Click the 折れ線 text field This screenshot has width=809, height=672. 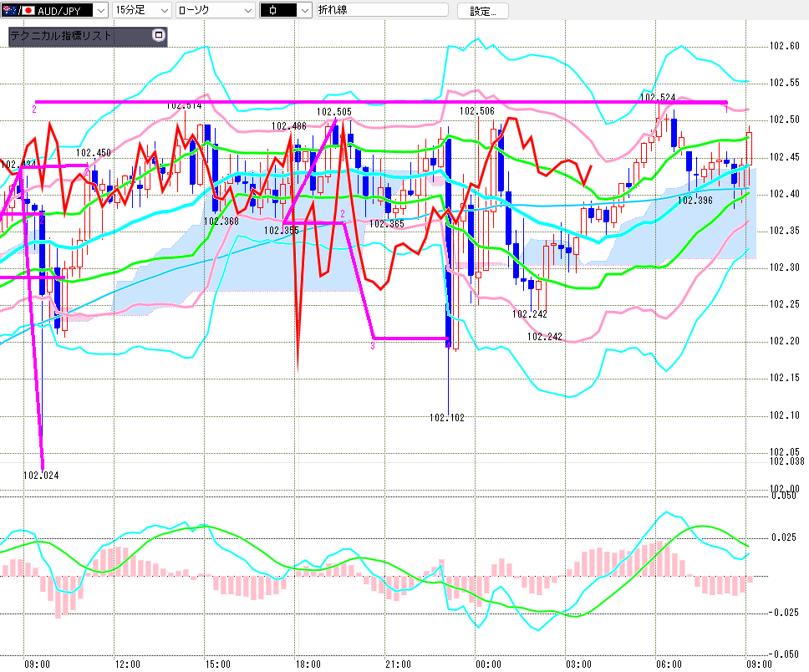click(381, 11)
